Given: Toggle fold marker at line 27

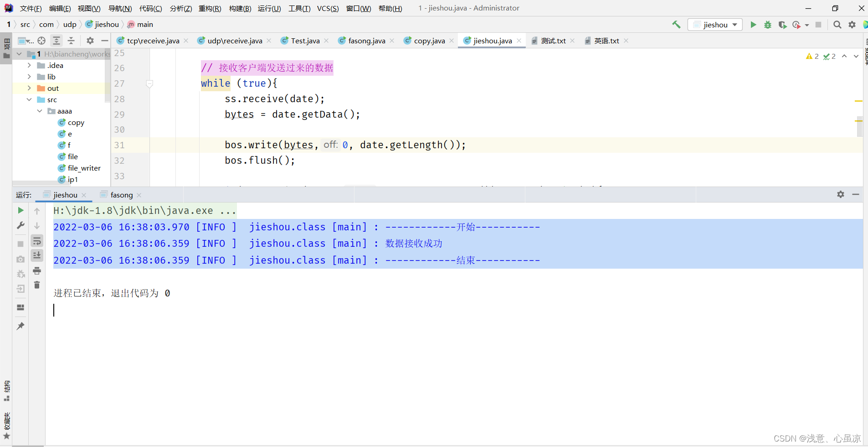Looking at the screenshot, I should 149,83.
